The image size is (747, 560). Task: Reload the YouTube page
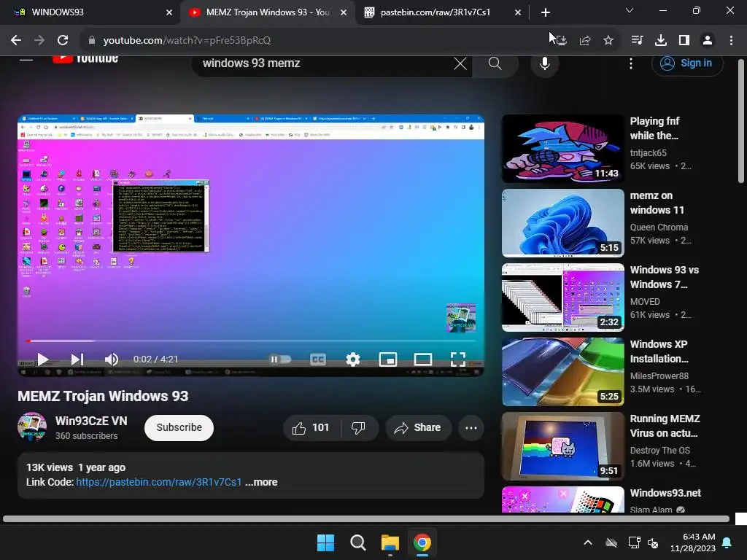pyautogui.click(x=63, y=41)
